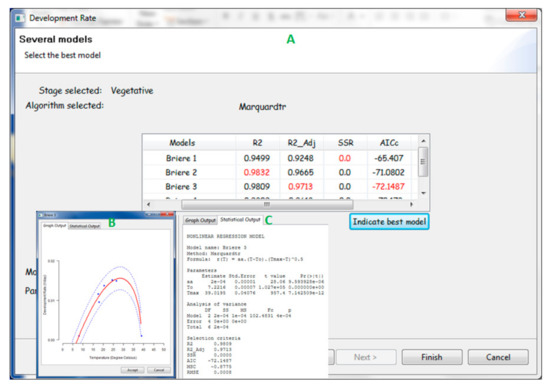The image size is (550, 388).
Task: Select the Briere 1 model row
Action: pos(281,158)
